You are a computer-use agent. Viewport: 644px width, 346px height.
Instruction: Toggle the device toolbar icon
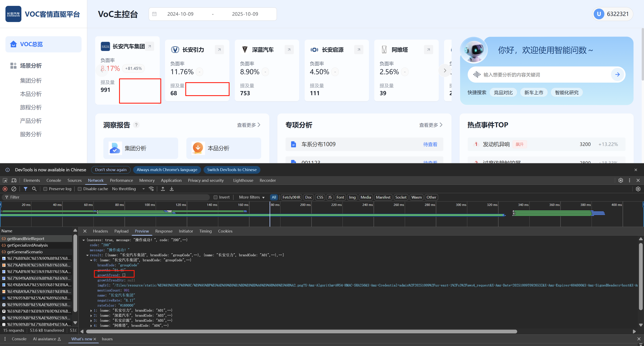tap(14, 180)
